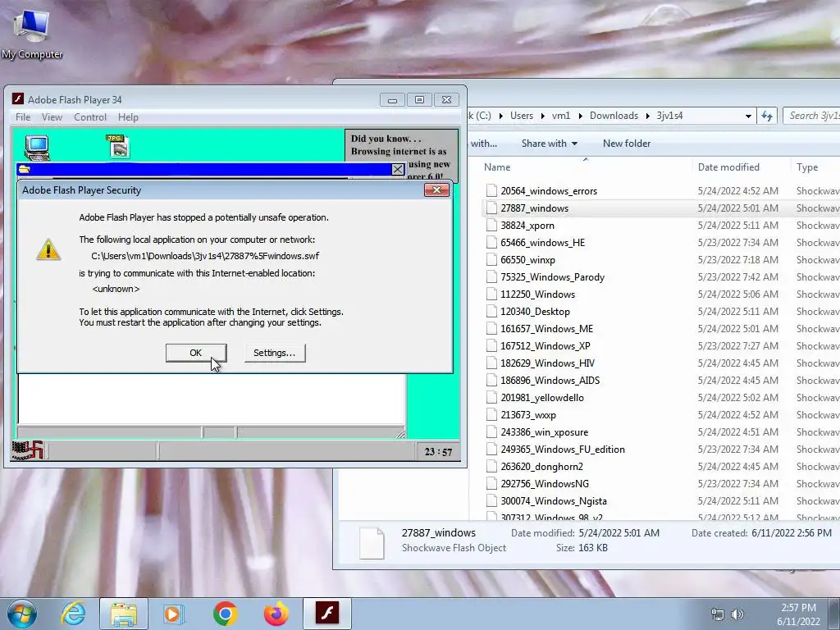
Task: Click file icon of 66550_winxp row
Action: tap(491, 260)
